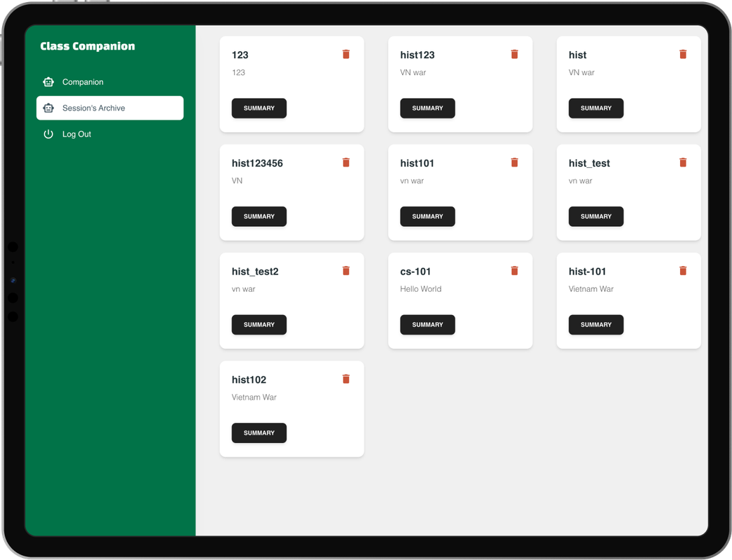Click trash icon on hist102 card
The width and height of the screenshot is (732, 560).
tap(346, 379)
